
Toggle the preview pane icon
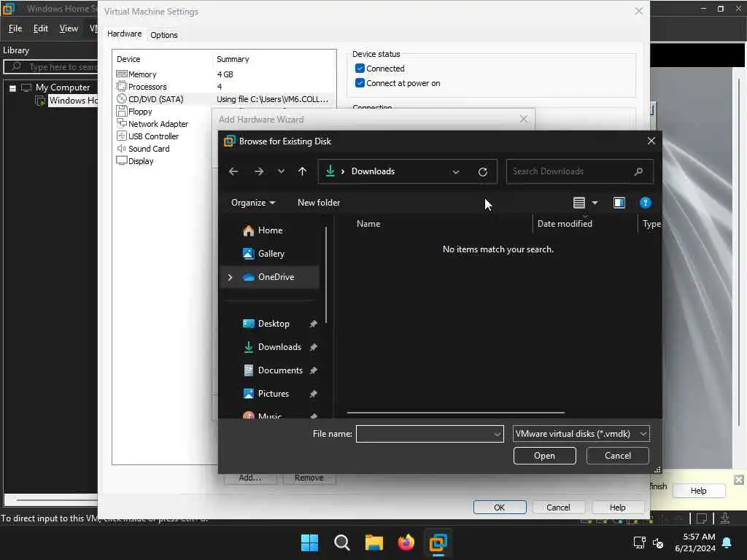pos(619,203)
